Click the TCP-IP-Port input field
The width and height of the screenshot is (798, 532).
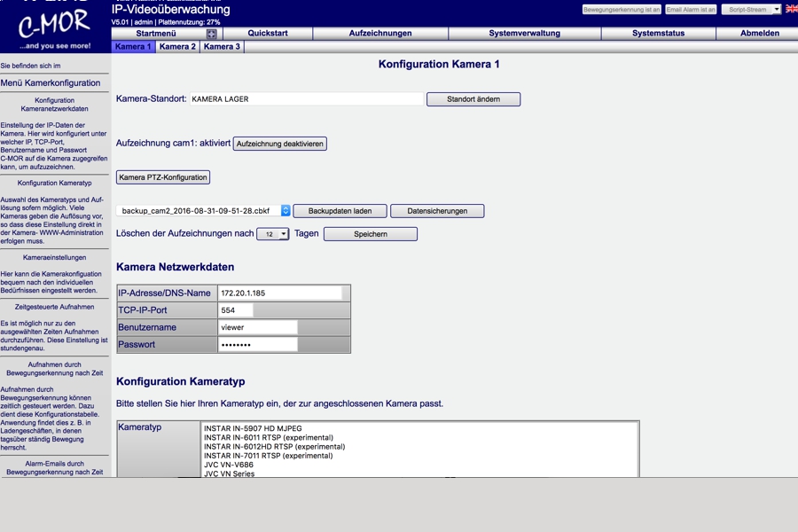point(236,310)
